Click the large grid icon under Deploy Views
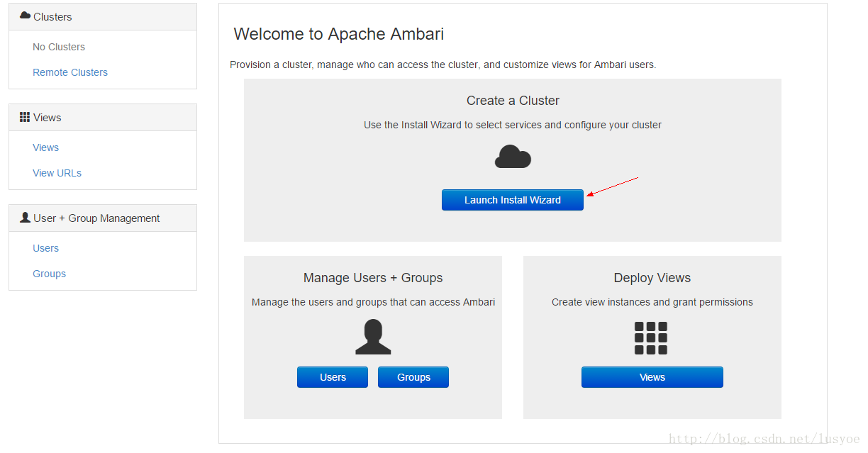868x453 pixels. coord(651,338)
